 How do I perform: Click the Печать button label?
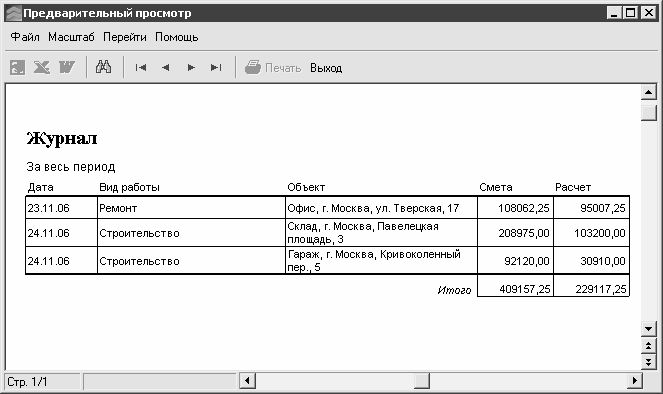tap(283, 68)
